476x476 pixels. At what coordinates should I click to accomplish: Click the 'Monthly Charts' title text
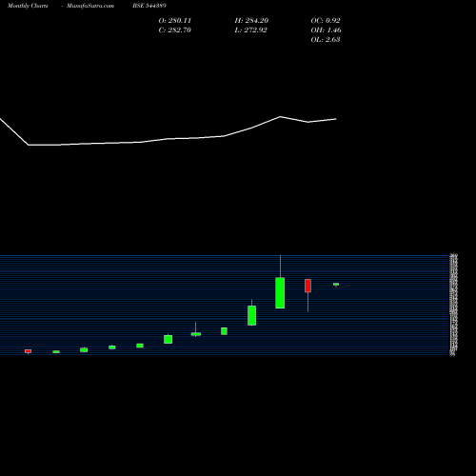point(28,6)
